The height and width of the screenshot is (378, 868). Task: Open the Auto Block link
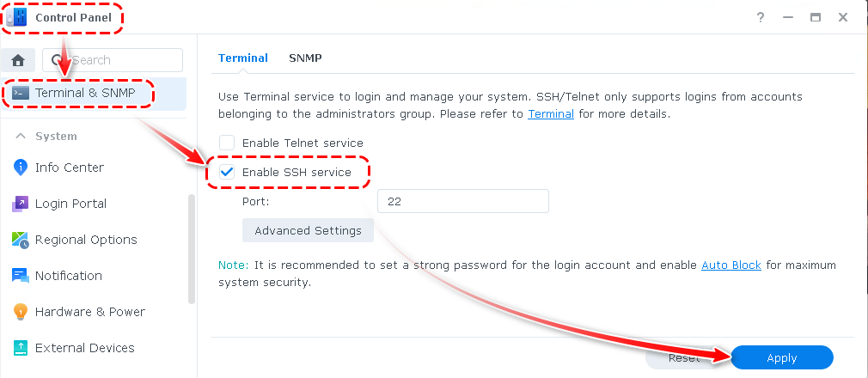pyautogui.click(x=731, y=265)
